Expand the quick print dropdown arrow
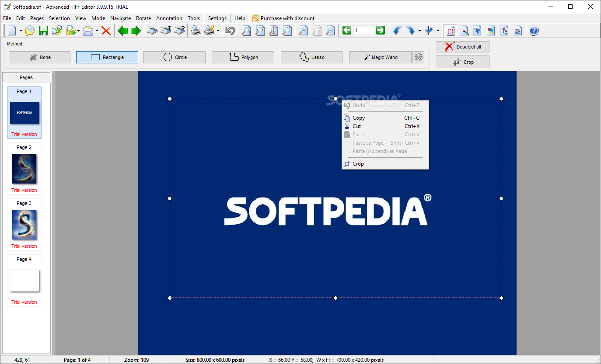This screenshot has height=364, width=601. pyautogui.click(x=218, y=31)
